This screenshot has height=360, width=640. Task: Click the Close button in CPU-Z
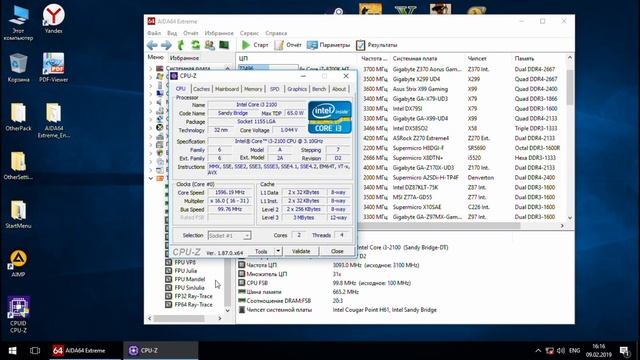337,251
